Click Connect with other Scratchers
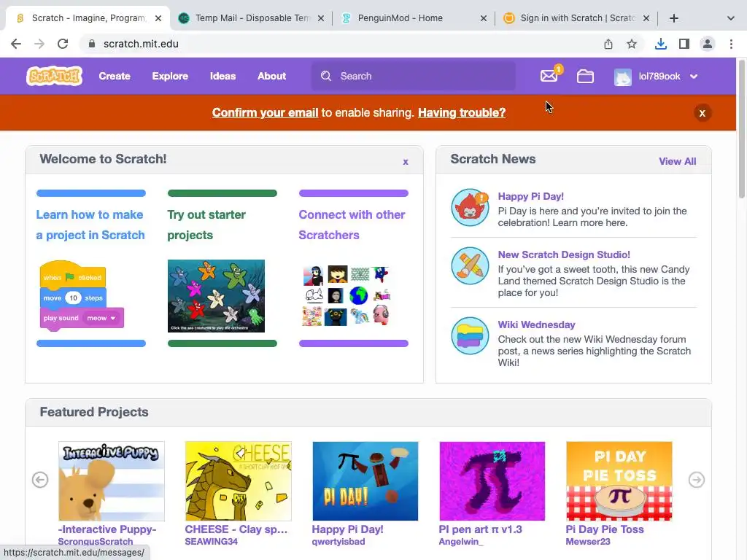Viewport: 747px width, 560px height. (352, 225)
